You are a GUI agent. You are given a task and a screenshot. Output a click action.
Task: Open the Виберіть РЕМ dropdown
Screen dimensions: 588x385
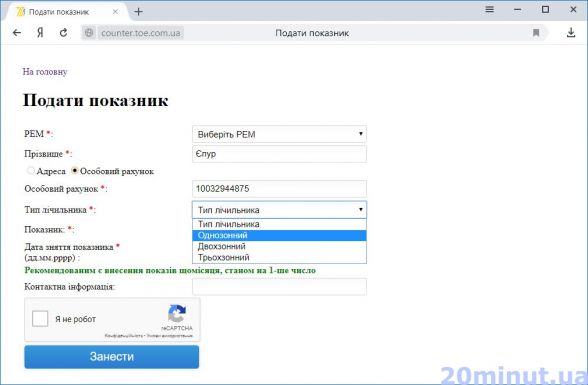pyautogui.click(x=279, y=134)
